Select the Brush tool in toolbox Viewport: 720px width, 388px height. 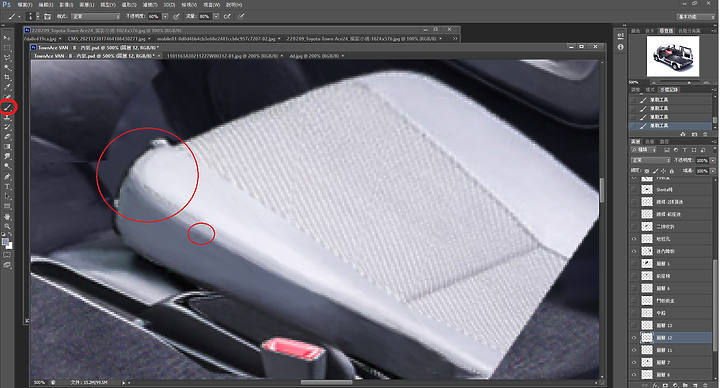(7, 107)
